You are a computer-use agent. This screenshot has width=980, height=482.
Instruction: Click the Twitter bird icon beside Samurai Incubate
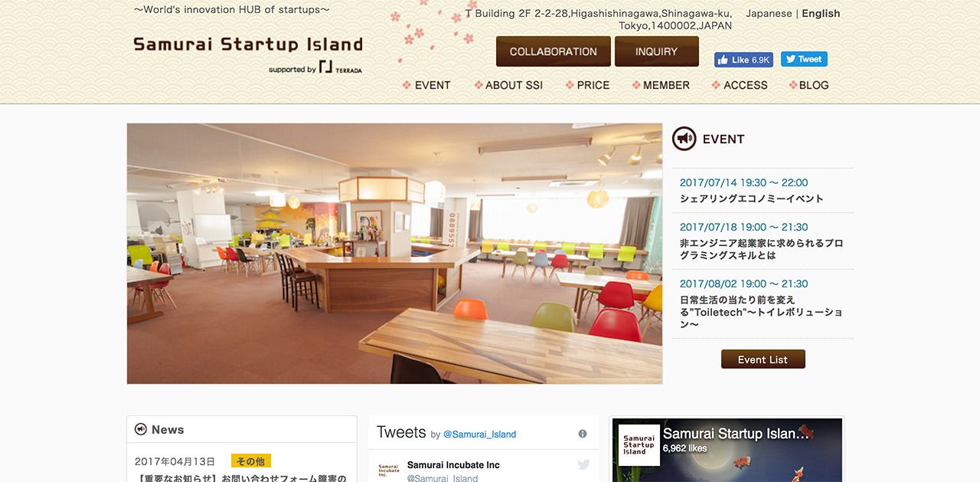(x=584, y=464)
